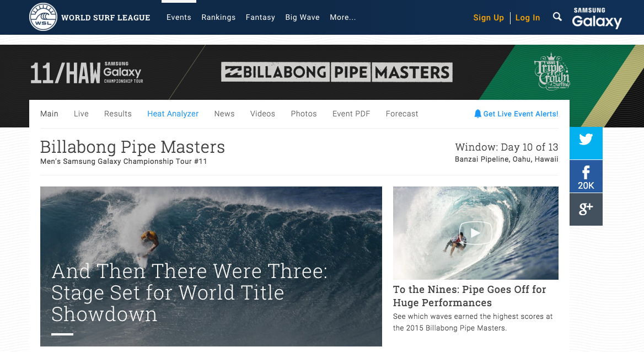Viewport: 644px width, 352px height.
Task: Click the Vans Triple Crown logo
Action: 551,72
